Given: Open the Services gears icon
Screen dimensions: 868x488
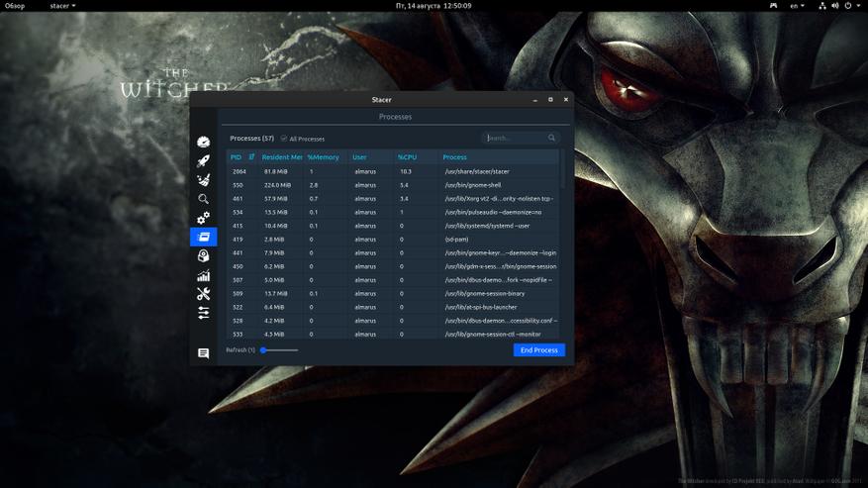Looking at the screenshot, I should pyautogui.click(x=203, y=218).
